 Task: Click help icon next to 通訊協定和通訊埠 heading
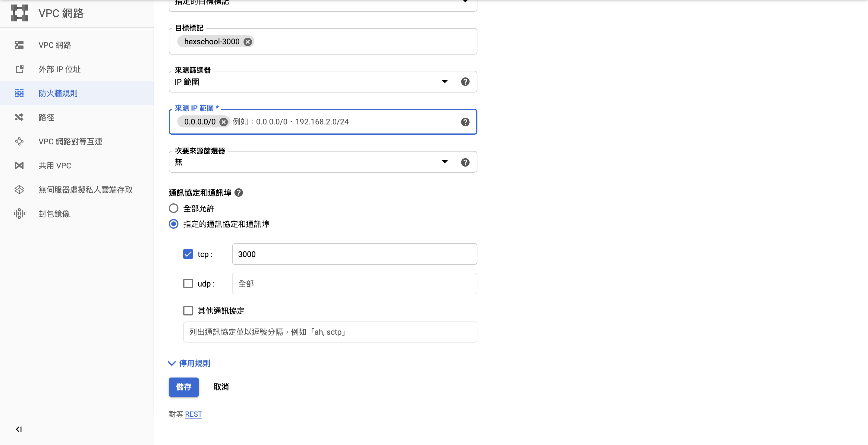tap(239, 193)
